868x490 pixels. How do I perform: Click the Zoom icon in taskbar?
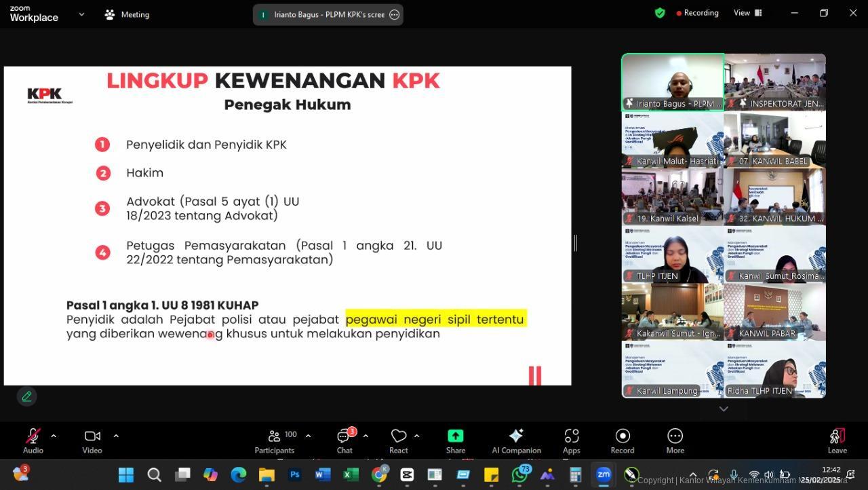(x=604, y=475)
